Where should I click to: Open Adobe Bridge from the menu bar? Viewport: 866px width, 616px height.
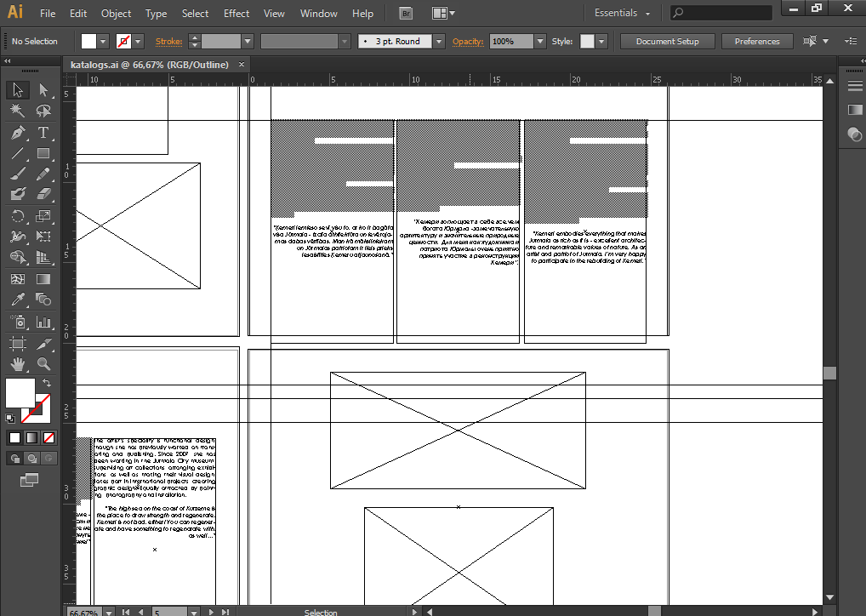point(407,14)
